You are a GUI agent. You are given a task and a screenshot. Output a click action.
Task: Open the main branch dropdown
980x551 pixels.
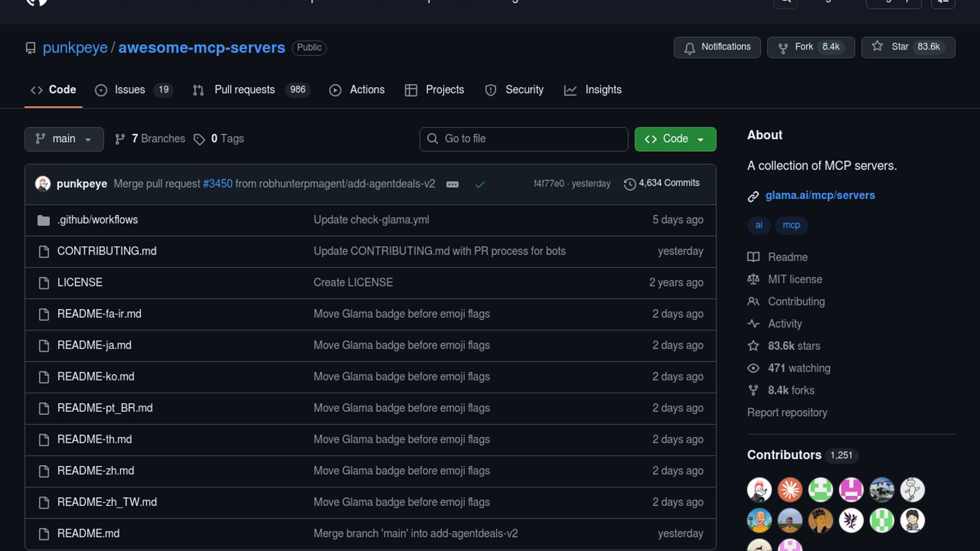64,139
